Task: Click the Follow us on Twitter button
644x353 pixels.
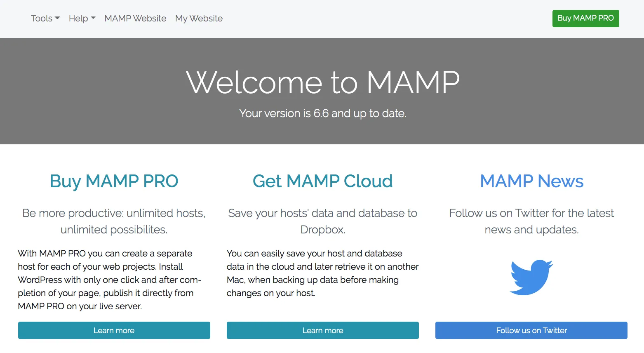Action: pos(531,330)
